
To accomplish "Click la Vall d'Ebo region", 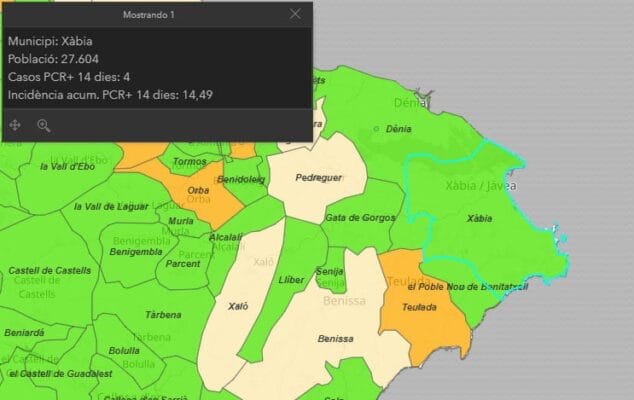I will tap(68, 167).
